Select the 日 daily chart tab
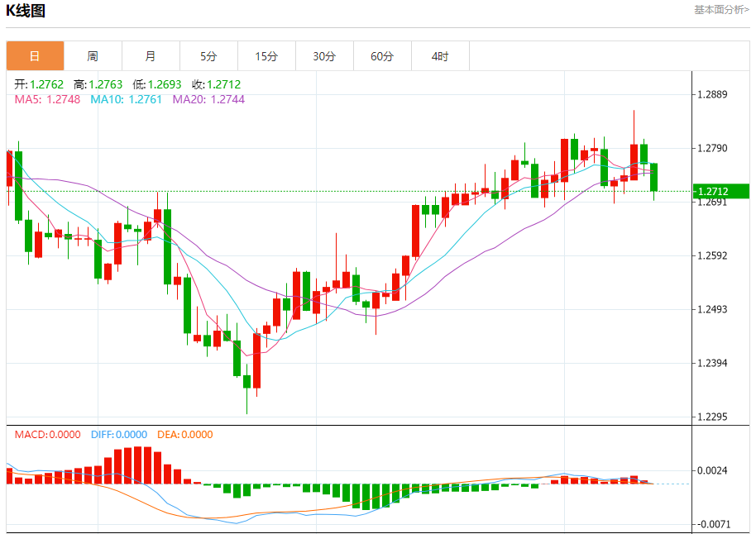The height and width of the screenshot is (534, 756). click(36, 56)
